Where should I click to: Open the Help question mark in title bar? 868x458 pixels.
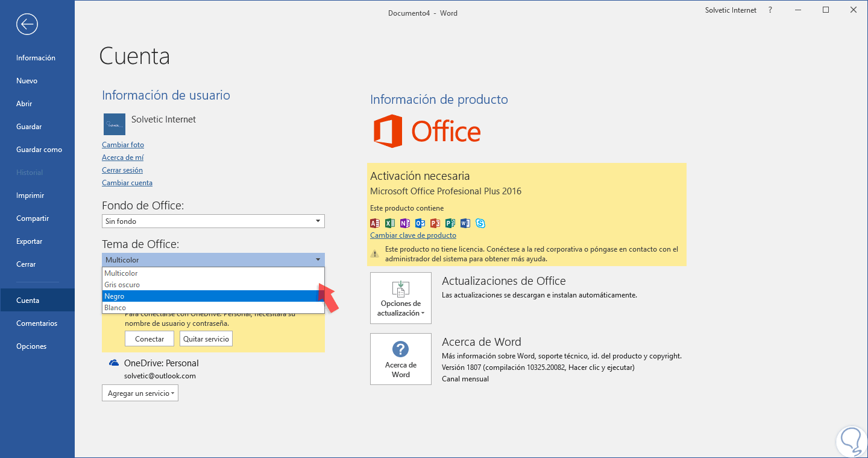770,10
